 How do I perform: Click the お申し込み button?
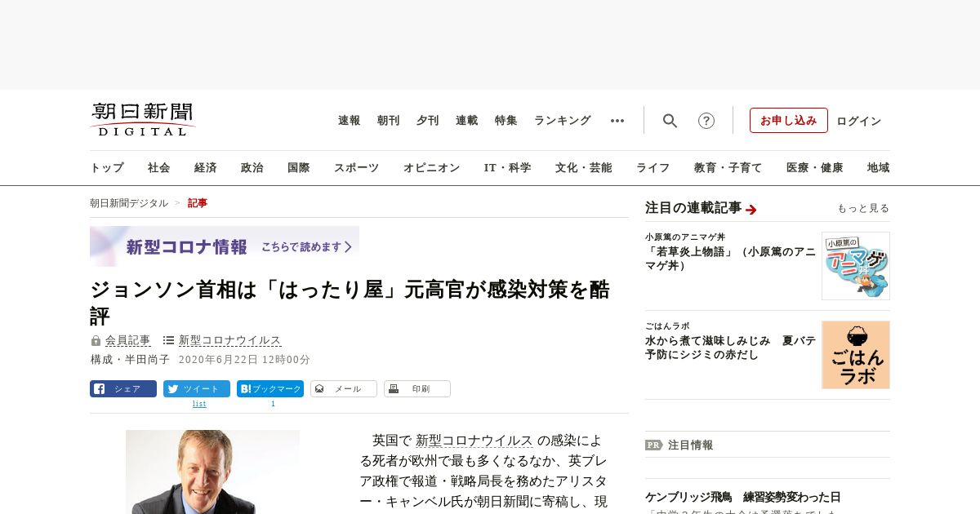(789, 121)
